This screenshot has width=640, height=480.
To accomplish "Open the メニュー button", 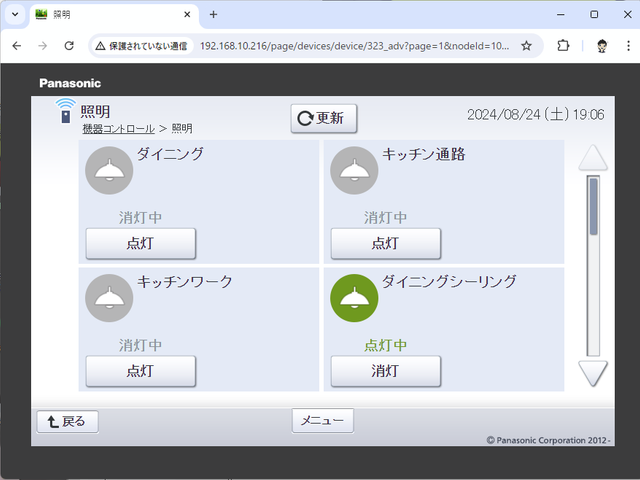I will point(322,420).
